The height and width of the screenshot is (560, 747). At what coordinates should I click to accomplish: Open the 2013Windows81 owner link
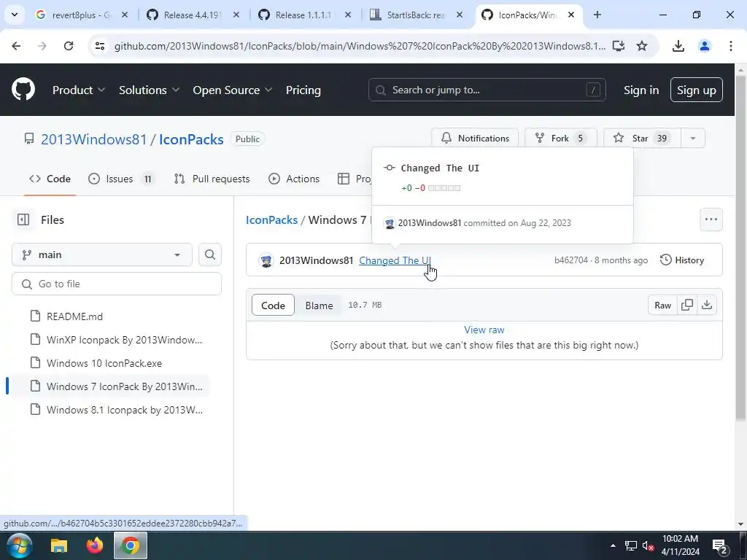click(94, 139)
